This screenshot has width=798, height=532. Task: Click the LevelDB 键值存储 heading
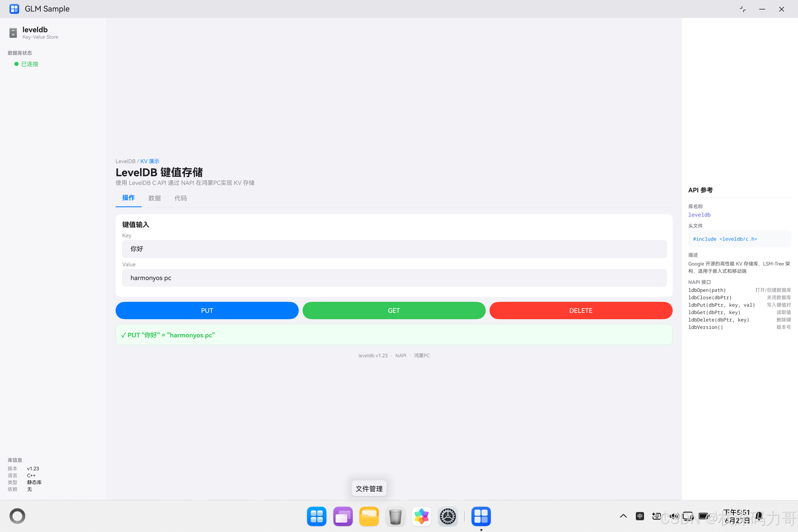(159, 172)
